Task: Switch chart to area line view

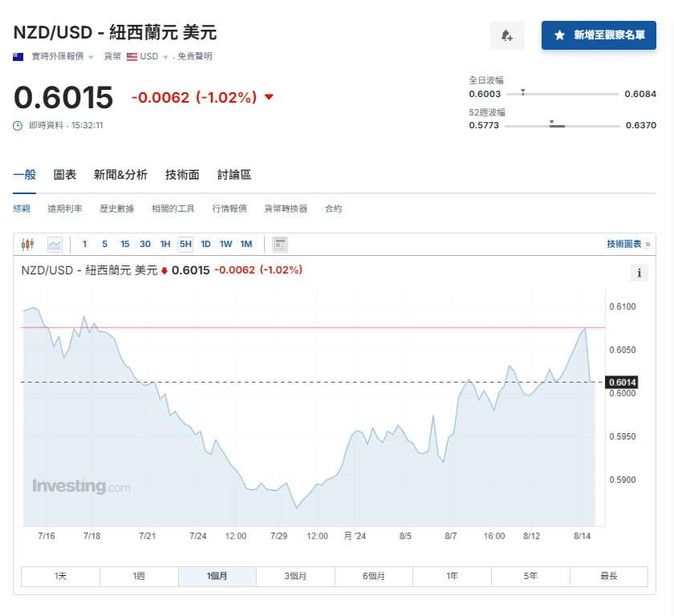Action: (55, 244)
